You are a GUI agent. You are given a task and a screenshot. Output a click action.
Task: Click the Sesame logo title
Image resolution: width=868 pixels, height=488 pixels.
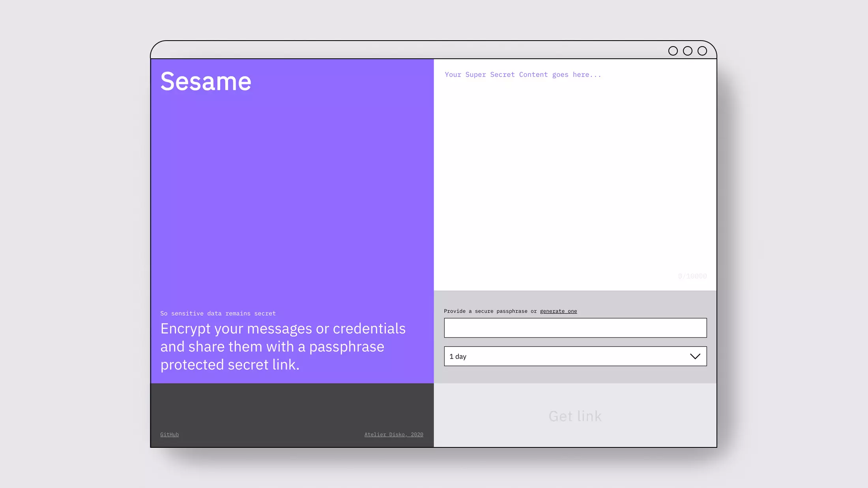[x=206, y=82]
